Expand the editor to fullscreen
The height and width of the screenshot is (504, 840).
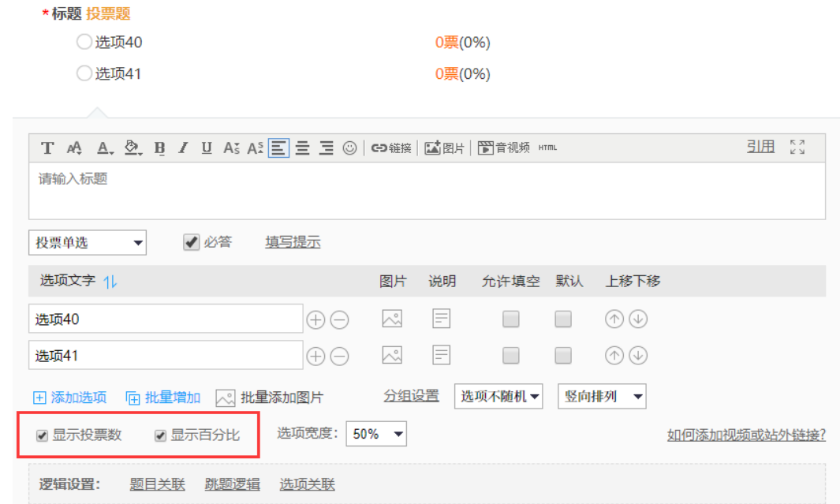797,147
